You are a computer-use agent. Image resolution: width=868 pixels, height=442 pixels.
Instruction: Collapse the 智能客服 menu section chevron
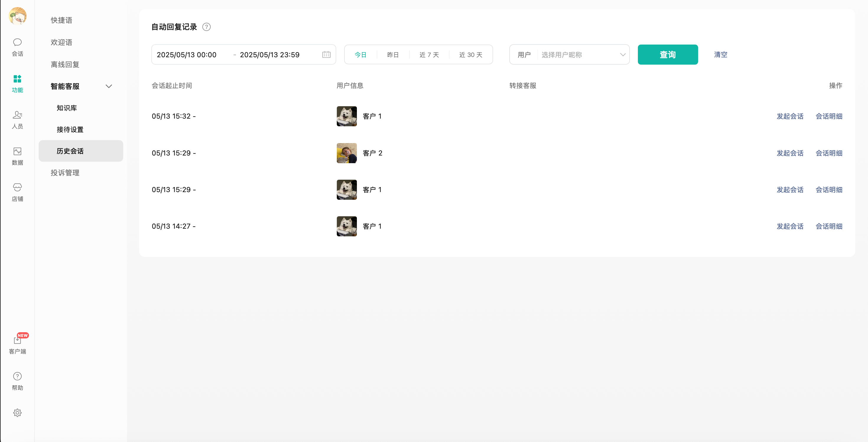point(108,86)
